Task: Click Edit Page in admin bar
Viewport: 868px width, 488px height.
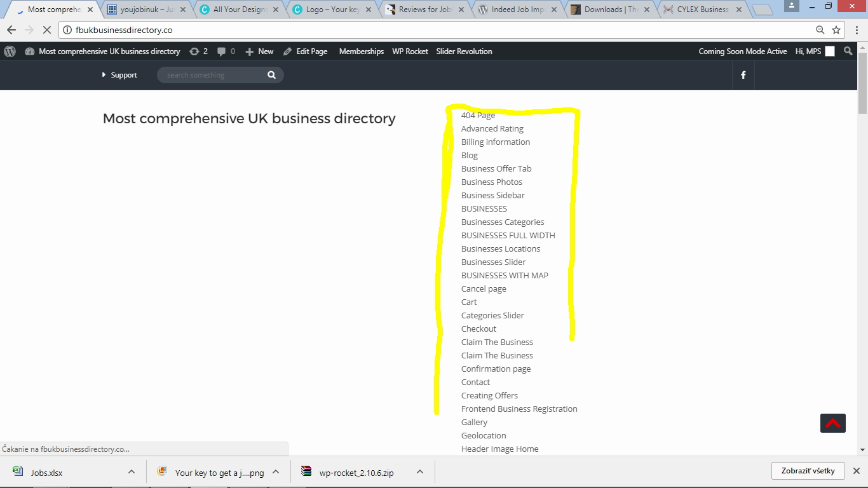Action: 306,51
